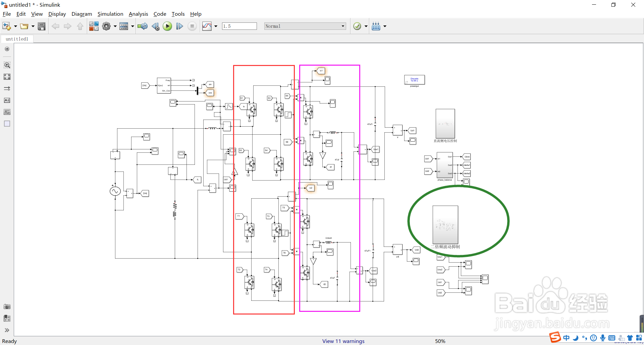Screen dimensions: 644x345
Task: Click Hide/Show Explorer Bar palette icon
Action: pos(7,49)
